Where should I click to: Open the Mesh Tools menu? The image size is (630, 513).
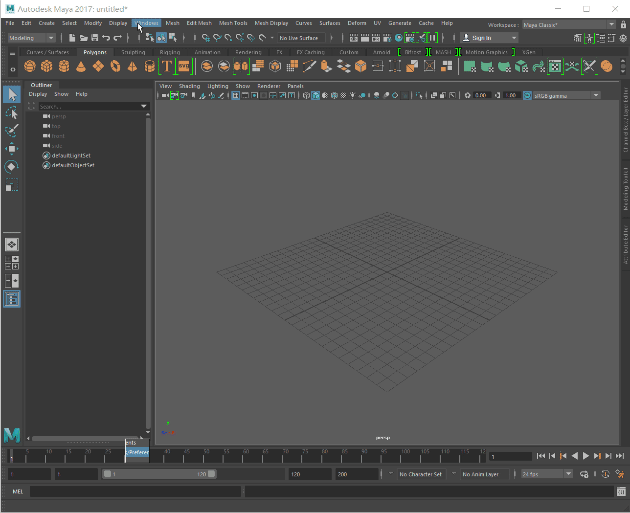[x=233, y=22]
